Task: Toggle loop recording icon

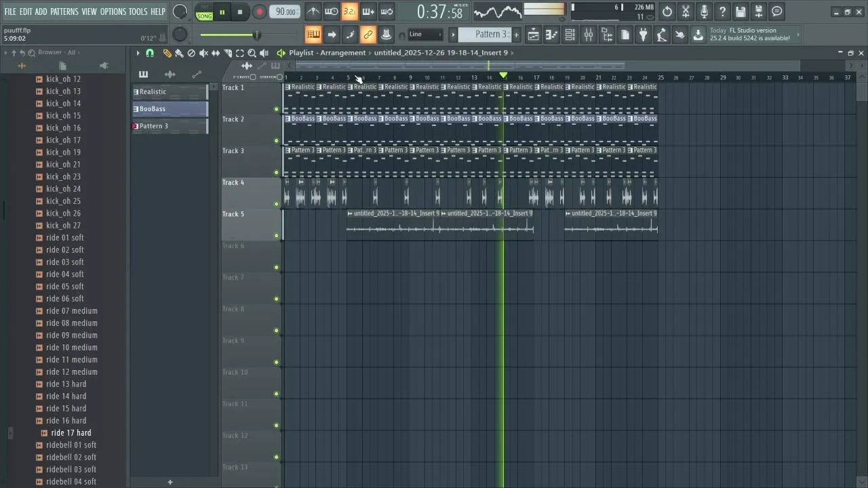Action: coord(386,12)
